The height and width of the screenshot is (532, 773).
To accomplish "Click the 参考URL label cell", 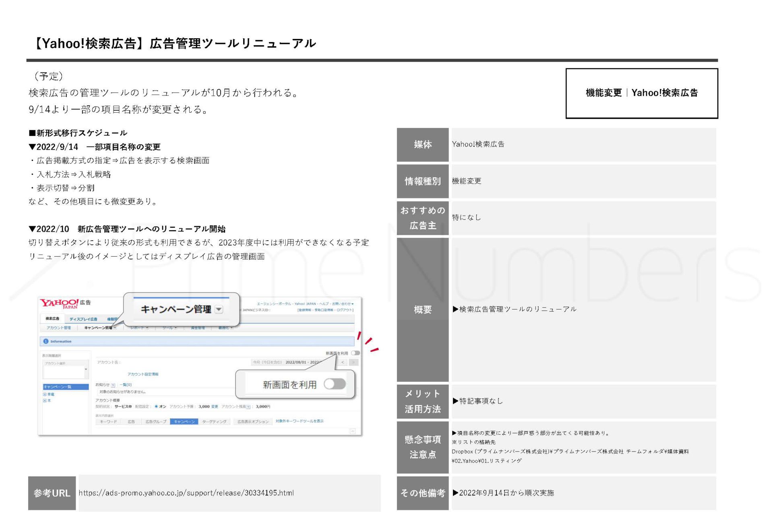I will [52, 493].
